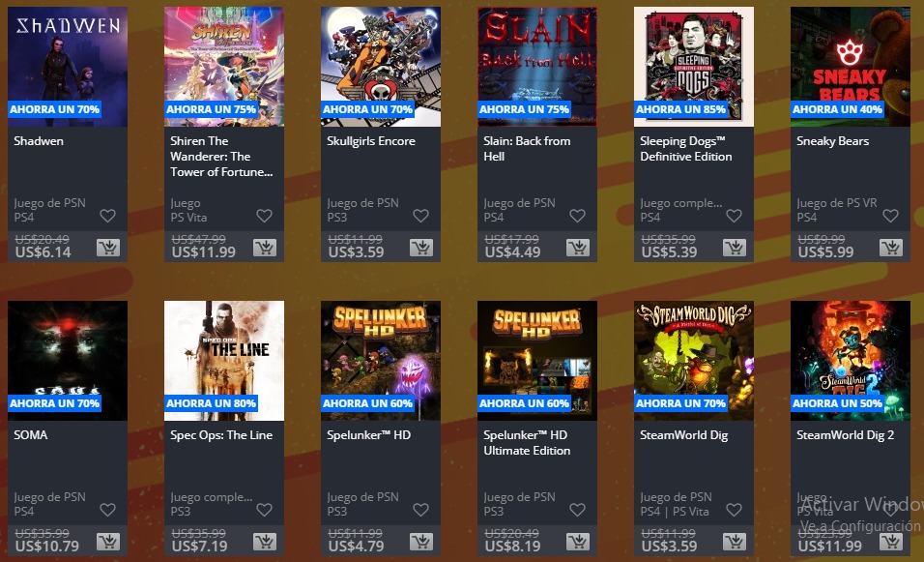
Task: Toggle wishlist heart for Spelunker HD
Action: (x=420, y=510)
